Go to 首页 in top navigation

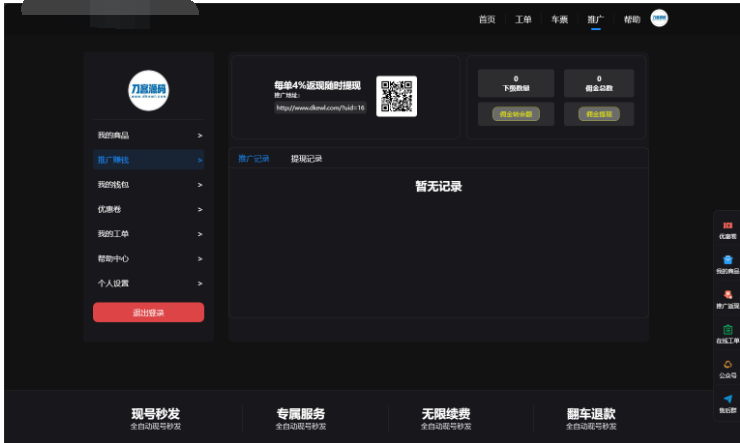point(487,19)
